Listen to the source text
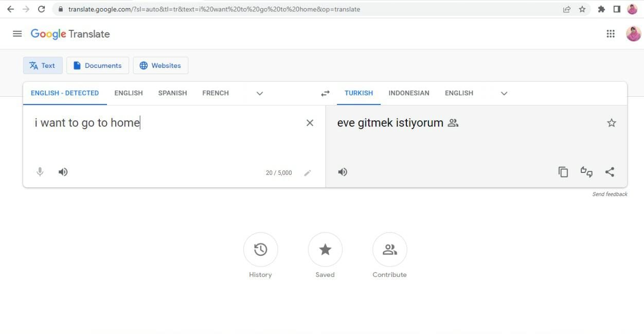The height and width of the screenshot is (334, 644). coord(63,172)
